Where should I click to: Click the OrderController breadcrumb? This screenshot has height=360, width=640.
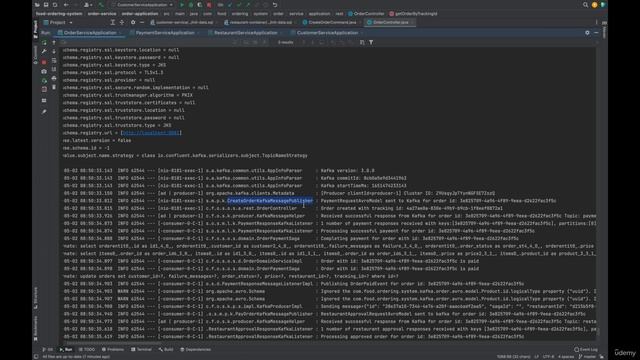pos(366,13)
